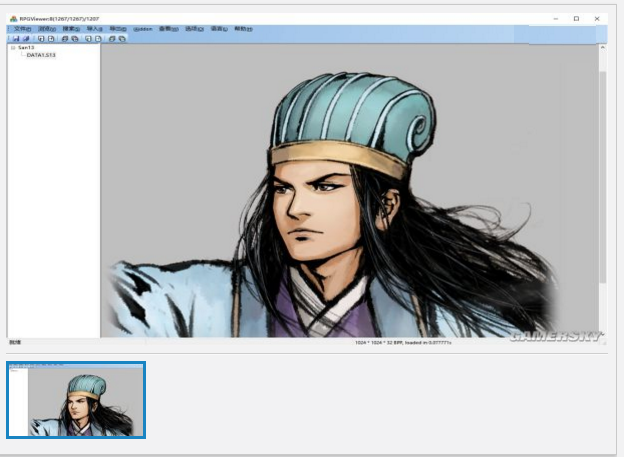The height and width of the screenshot is (457, 624).
Task: Open the 语言 (Language) menu
Action: point(219,29)
